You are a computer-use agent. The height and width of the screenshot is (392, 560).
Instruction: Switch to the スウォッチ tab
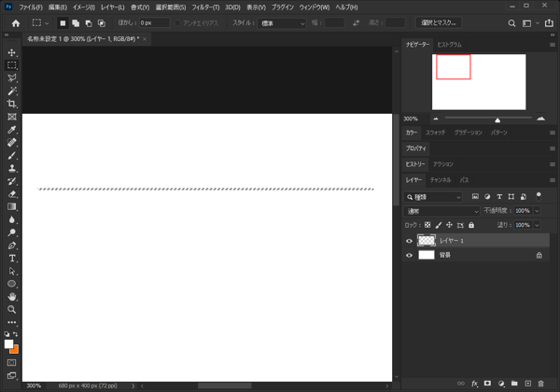435,133
